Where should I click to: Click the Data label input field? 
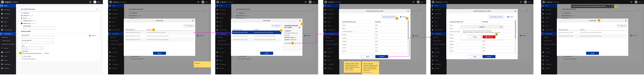click(38, 37)
